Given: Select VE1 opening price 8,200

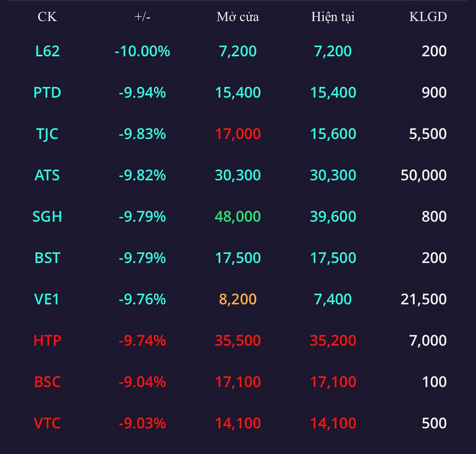Looking at the screenshot, I should 238,300.
